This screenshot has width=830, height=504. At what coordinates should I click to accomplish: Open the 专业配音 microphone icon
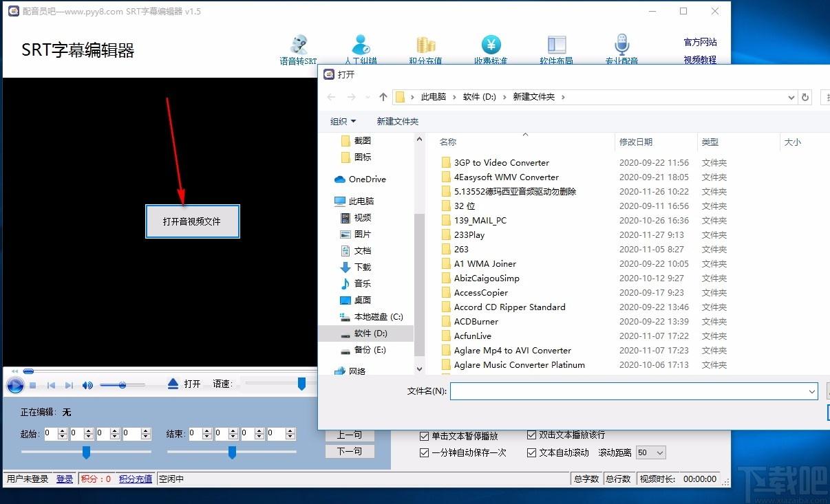point(621,50)
